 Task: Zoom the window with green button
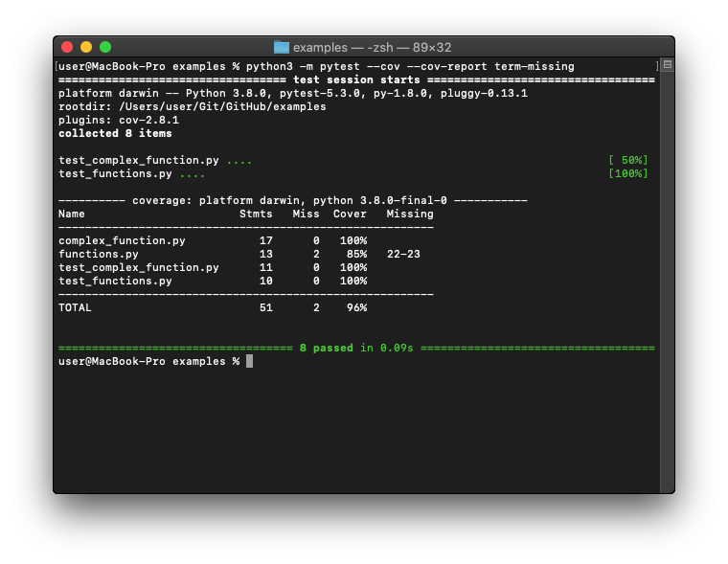[105, 47]
